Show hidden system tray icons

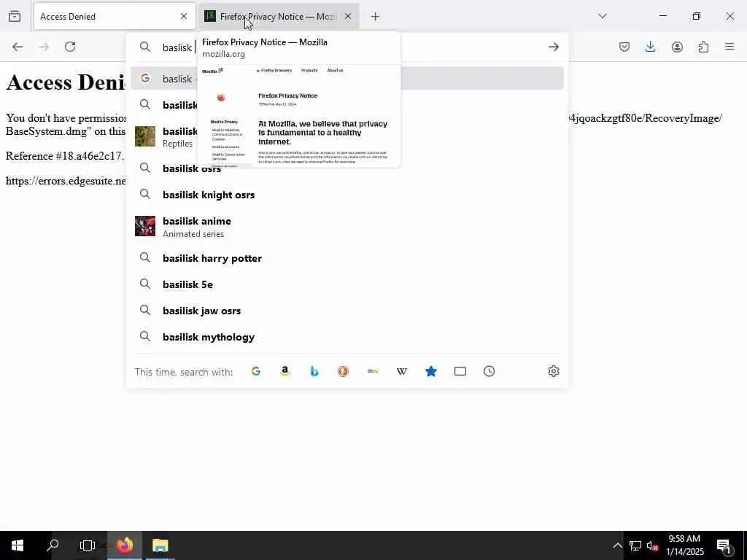click(x=617, y=545)
